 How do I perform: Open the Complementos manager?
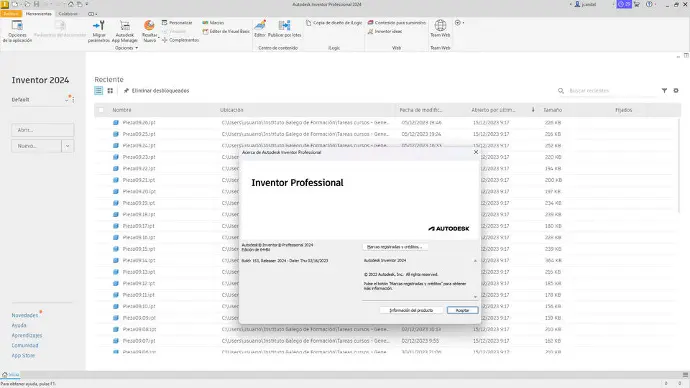(x=180, y=40)
